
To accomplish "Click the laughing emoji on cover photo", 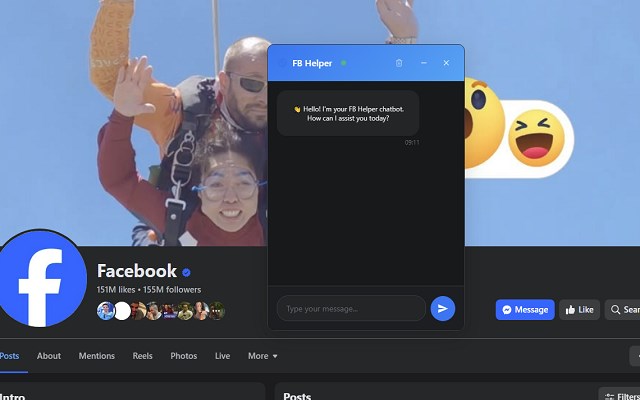I will coord(536,138).
